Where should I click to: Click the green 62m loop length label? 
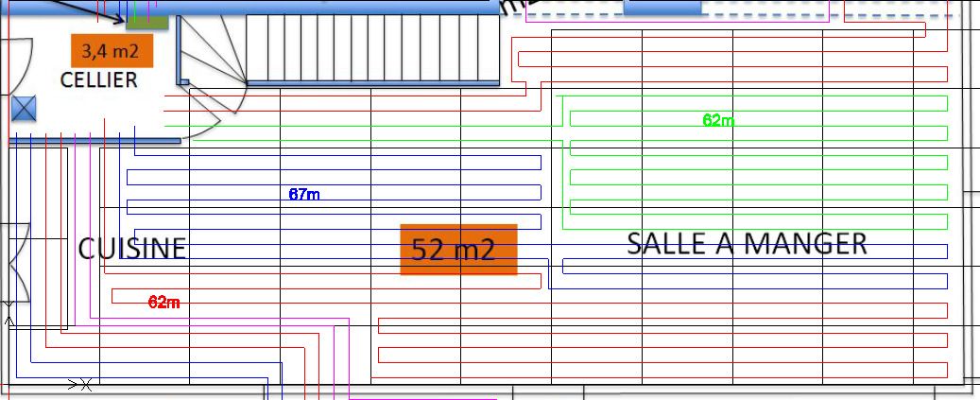pos(718,120)
